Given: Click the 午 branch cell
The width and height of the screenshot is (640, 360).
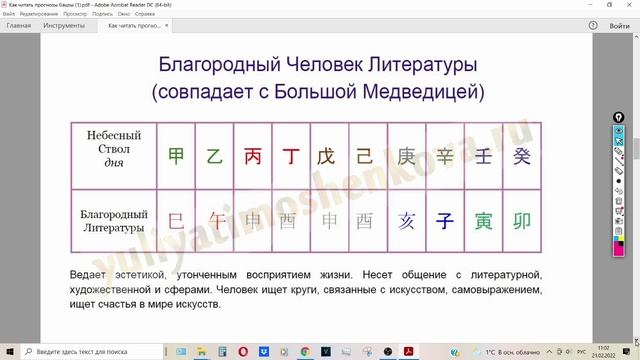Looking at the screenshot, I should (214, 221).
